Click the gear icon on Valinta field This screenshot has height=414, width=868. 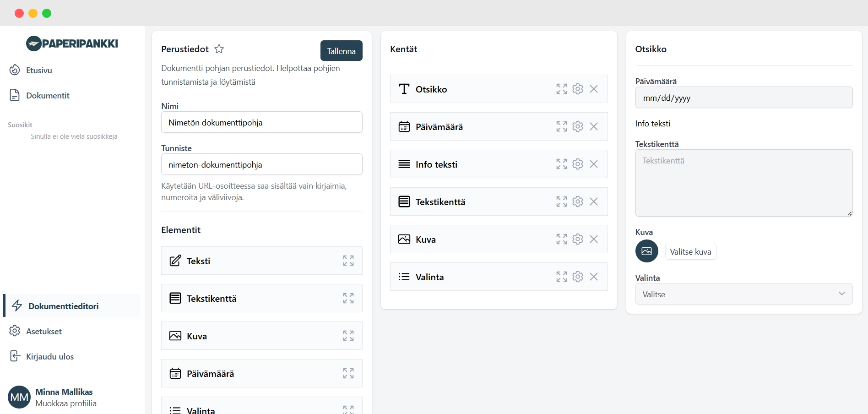[x=578, y=277]
